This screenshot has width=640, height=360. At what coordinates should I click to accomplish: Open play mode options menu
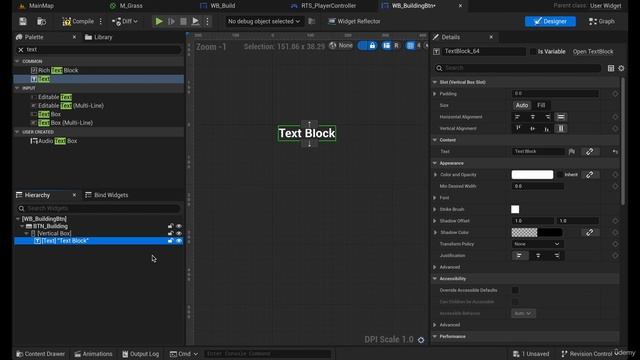[207, 21]
